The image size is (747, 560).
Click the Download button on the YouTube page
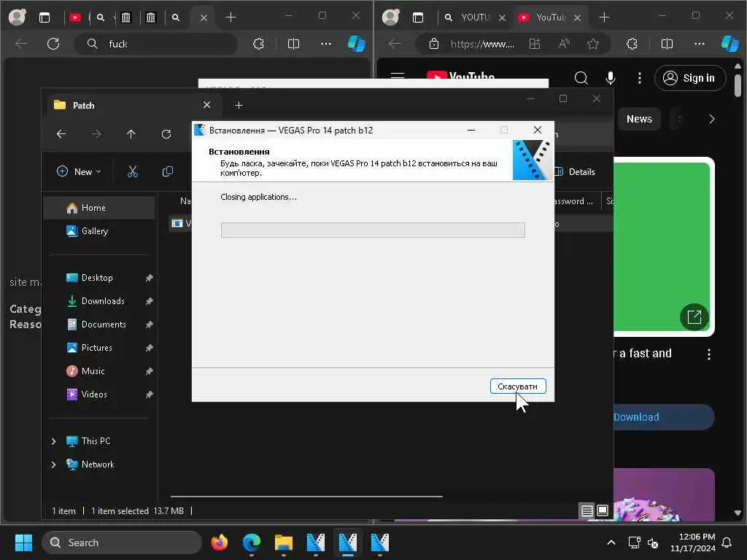(663, 417)
